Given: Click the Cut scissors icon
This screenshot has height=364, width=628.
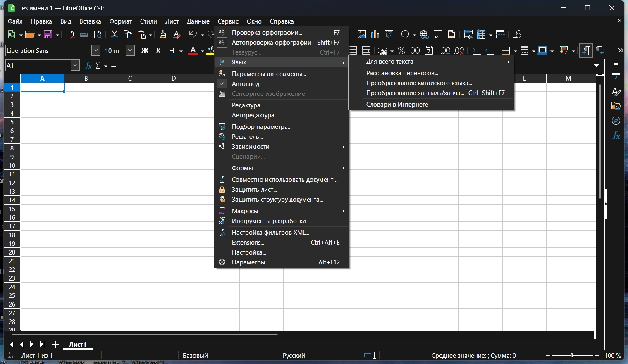Looking at the screenshot, I should [115, 35].
